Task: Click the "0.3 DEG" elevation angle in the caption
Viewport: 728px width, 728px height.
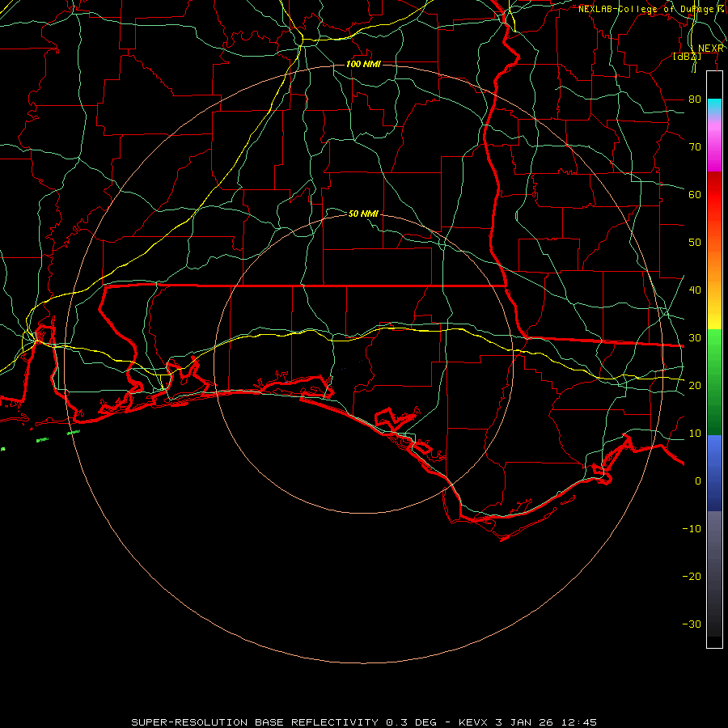Action: [x=411, y=722]
